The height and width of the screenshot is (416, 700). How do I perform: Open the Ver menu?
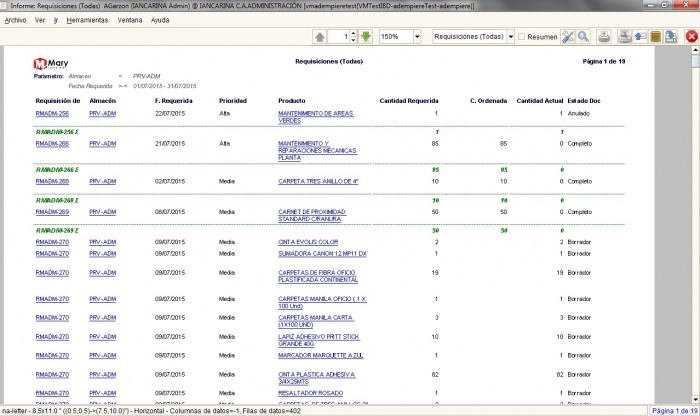[x=40, y=20]
